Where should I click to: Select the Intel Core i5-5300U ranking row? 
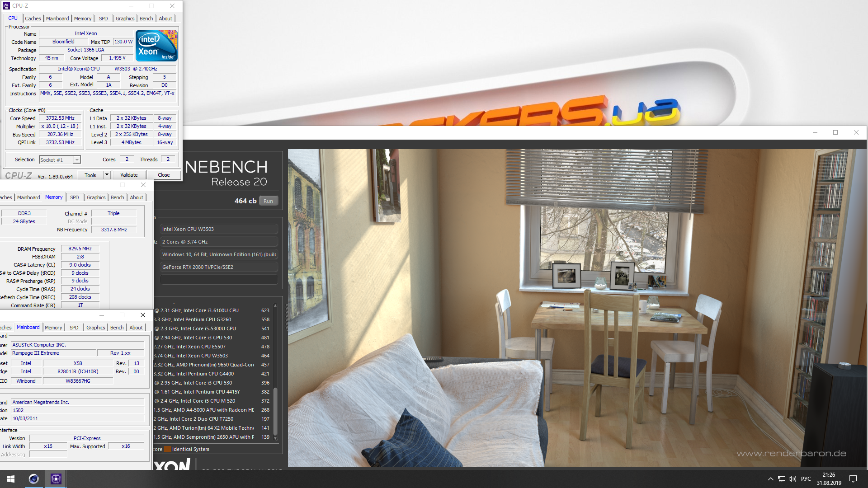click(212, 328)
